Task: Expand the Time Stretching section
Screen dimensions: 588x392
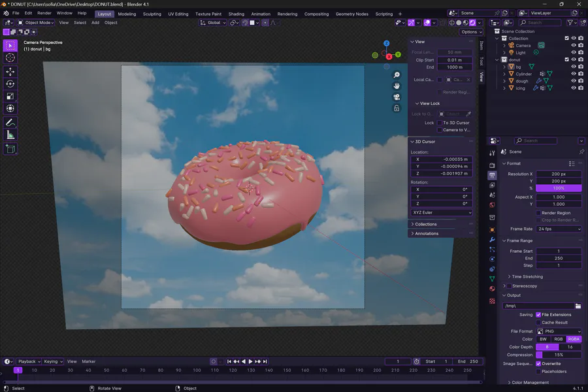Action: (525, 276)
